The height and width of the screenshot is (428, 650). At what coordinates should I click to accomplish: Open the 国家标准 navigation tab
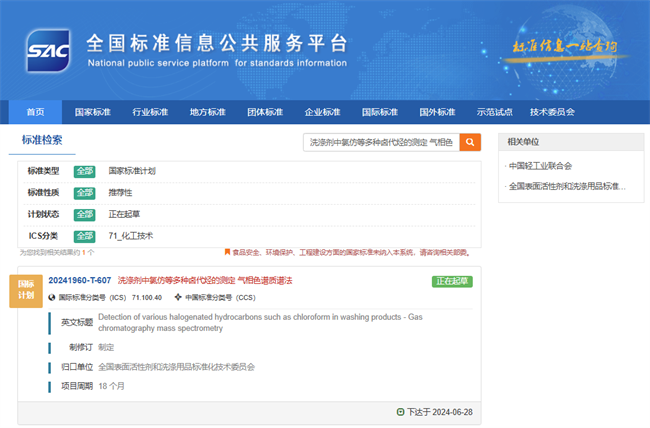[x=92, y=112]
